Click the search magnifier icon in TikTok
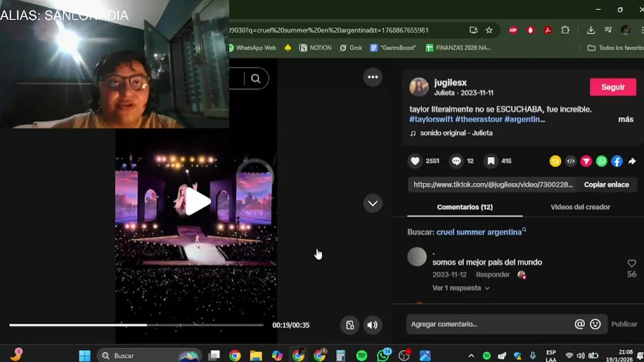 (x=256, y=78)
